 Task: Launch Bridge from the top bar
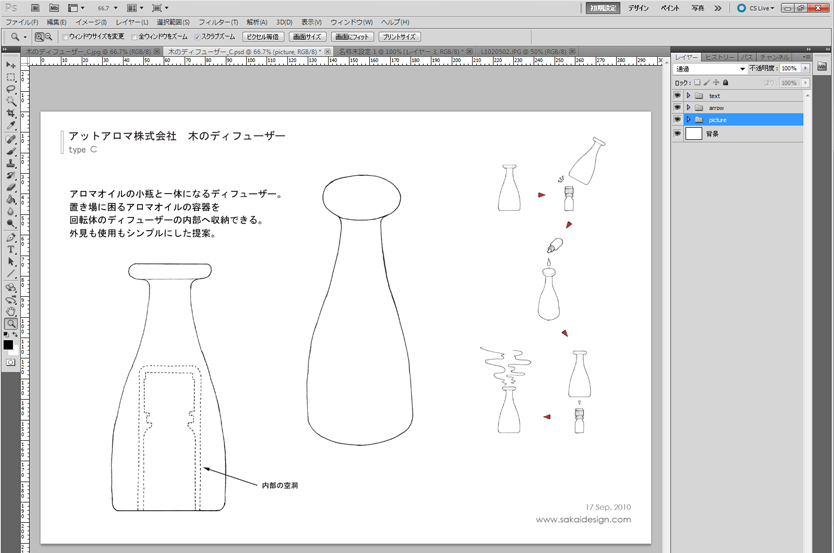click(35, 7)
